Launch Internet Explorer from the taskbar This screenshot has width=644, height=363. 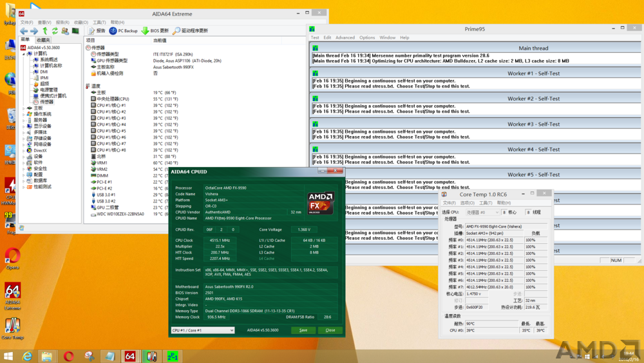(27, 356)
